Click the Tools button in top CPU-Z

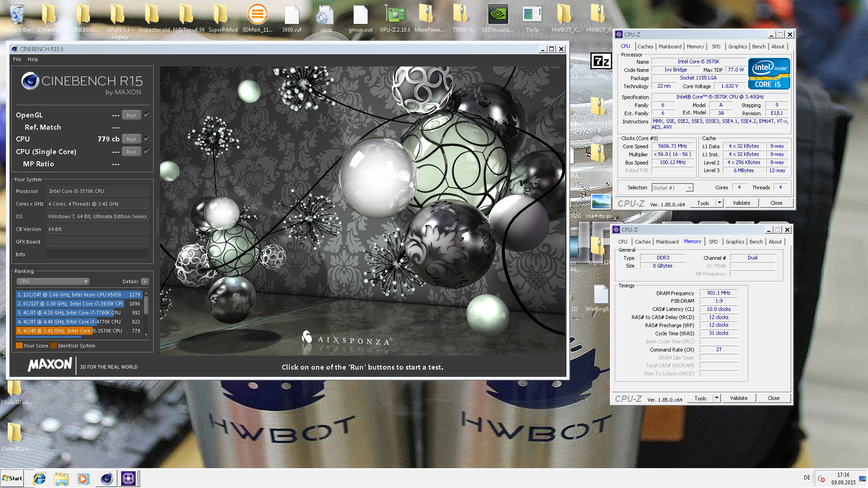(703, 203)
